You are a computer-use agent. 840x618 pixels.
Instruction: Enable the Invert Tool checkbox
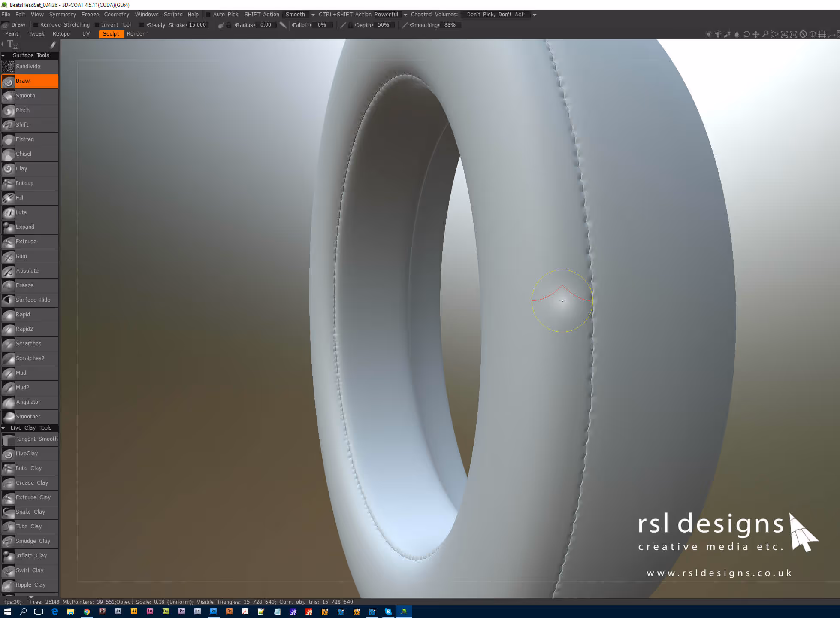pyautogui.click(x=97, y=25)
